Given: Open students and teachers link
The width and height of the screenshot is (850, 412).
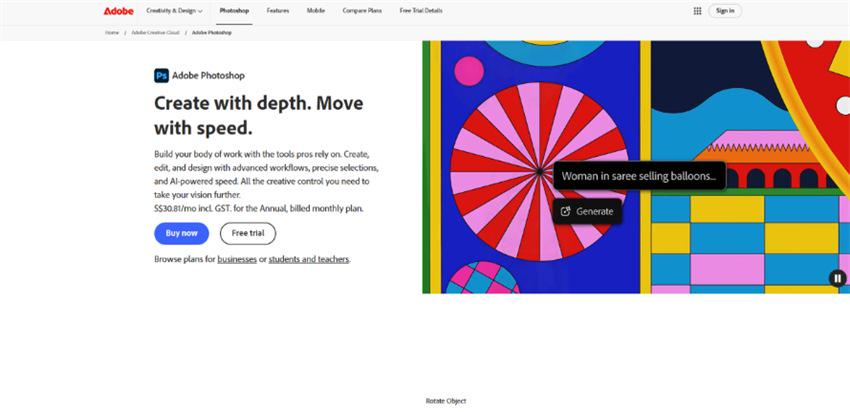Looking at the screenshot, I should pos(308,259).
